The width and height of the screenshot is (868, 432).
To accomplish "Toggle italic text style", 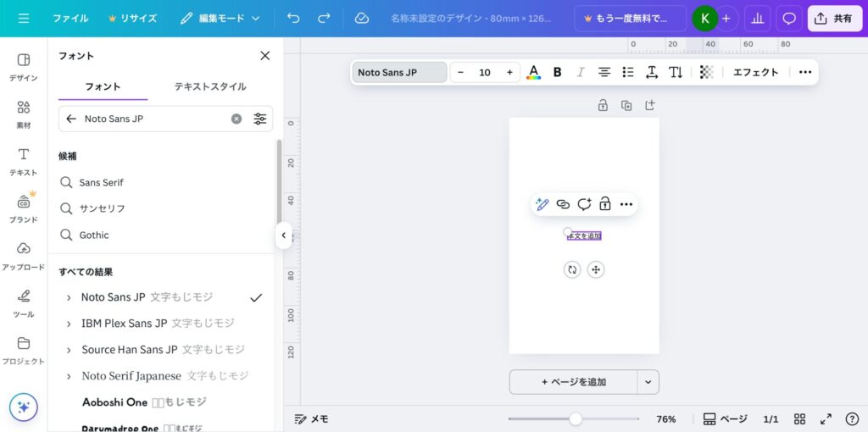I will (x=581, y=72).
